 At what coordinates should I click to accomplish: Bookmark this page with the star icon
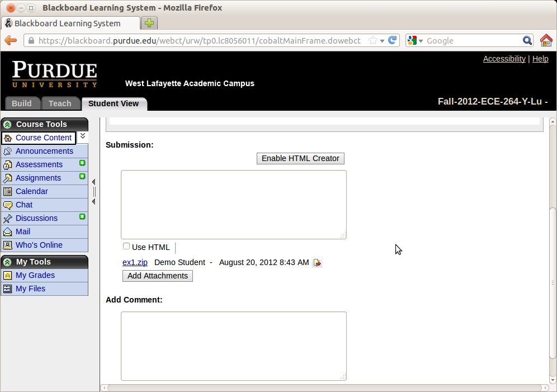click(x=373, y=40)
